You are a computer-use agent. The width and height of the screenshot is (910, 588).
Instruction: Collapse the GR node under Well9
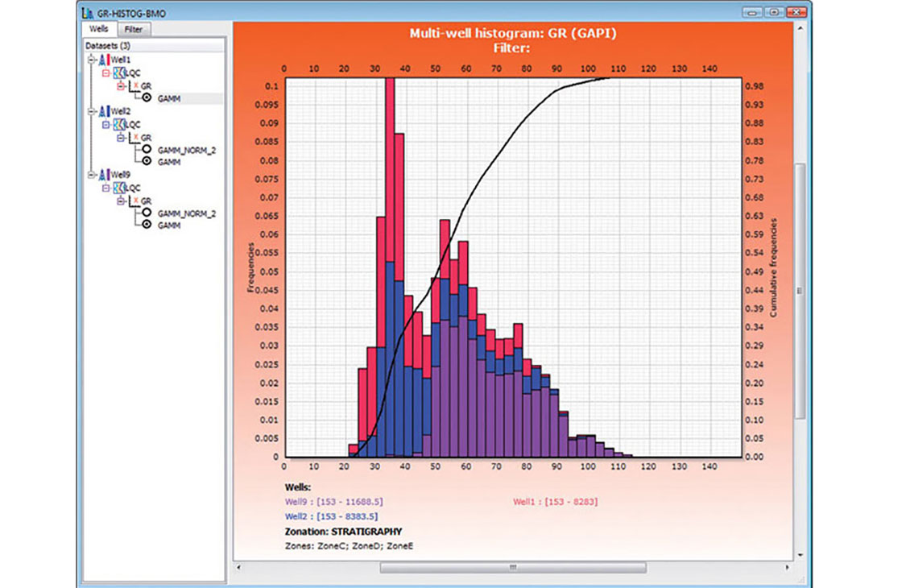point(121,201)
